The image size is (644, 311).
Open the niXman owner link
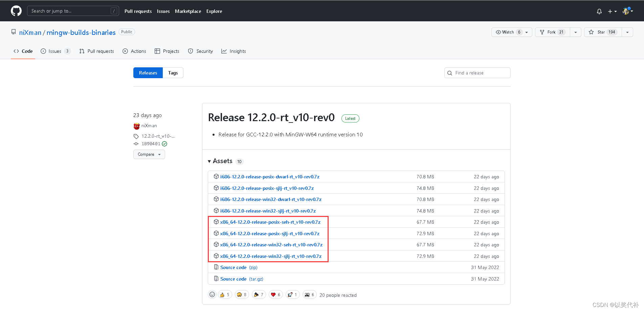pyautogui.click(x=30, y=32)
